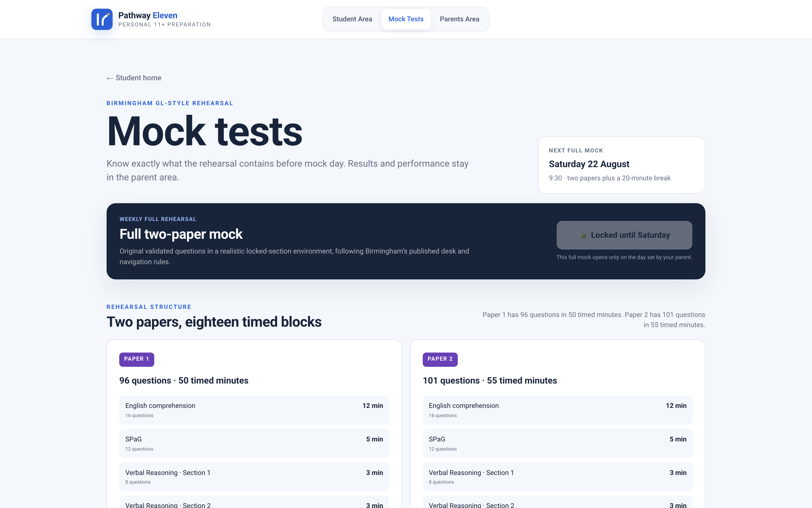The width and height of the screenshot is (812, 508).
Task: Click the 'NEXT FULL MOCK' label
Action: pos(576,151)
